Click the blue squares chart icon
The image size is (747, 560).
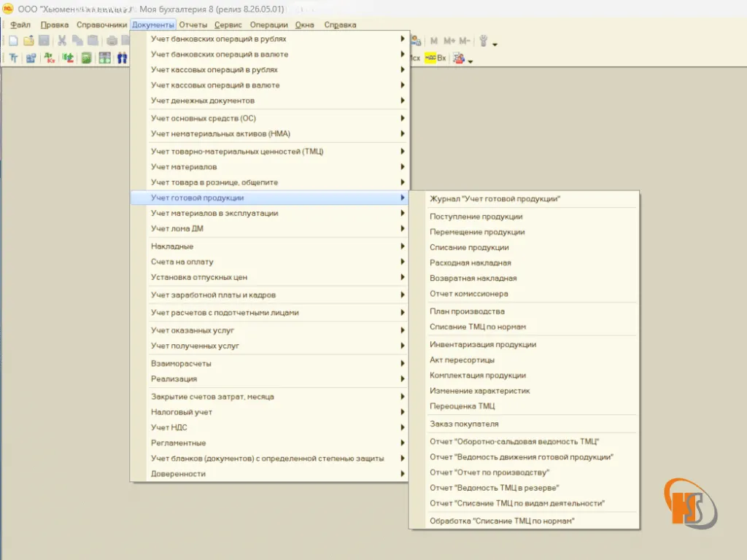[x=31, y=58]
